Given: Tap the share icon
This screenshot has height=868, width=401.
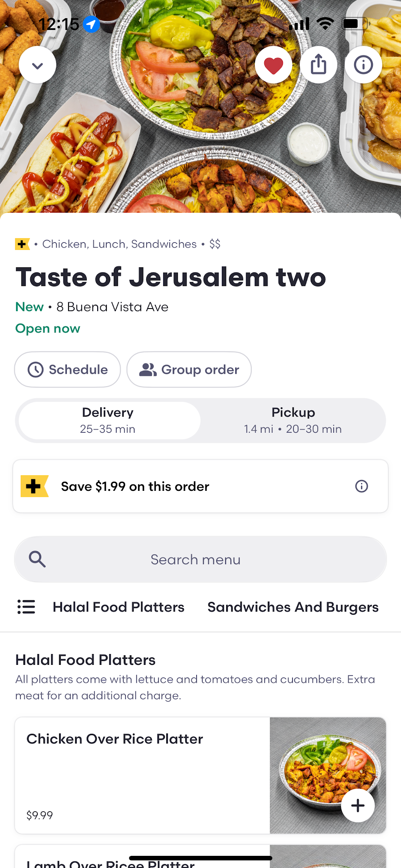Looking at the screenshot, I should point(319,65).
